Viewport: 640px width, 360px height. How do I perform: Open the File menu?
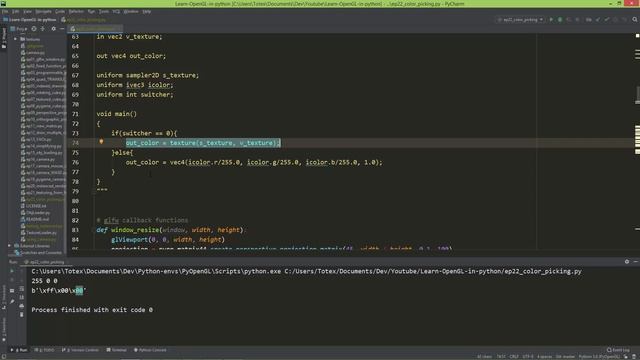5,11
